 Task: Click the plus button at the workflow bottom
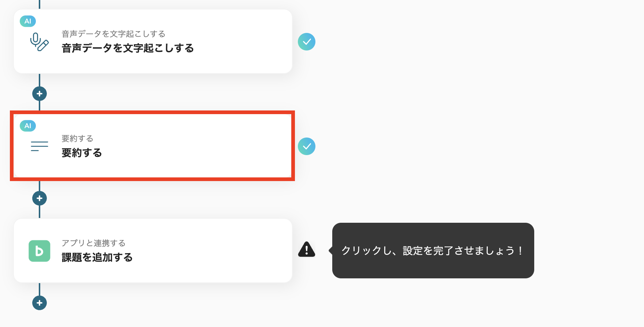39,302
